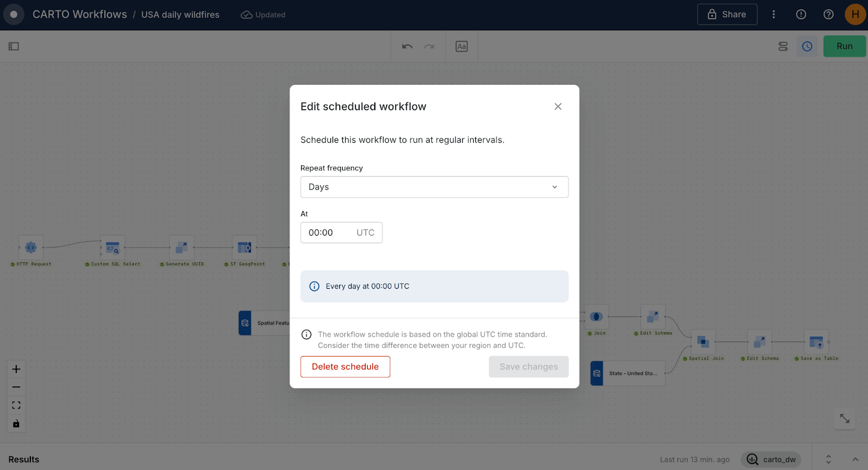
Task: Click the Save changes button
Action: [528, 367]
